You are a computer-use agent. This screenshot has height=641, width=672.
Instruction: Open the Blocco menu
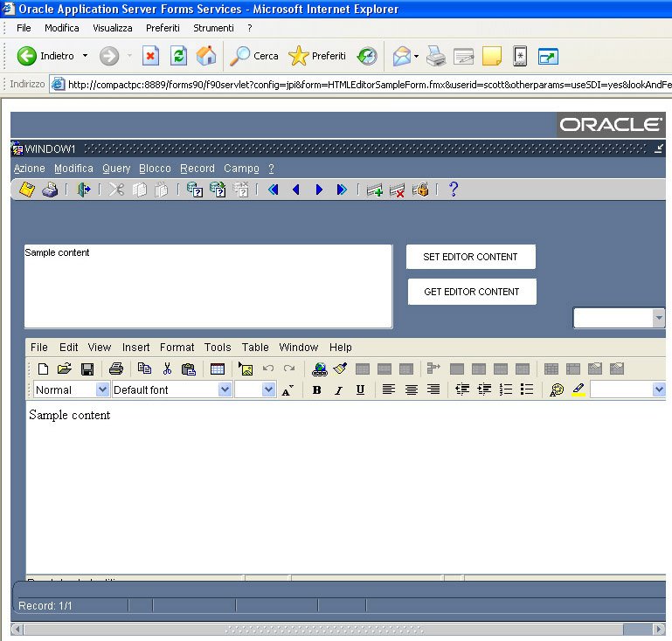click(x=155, y=169)
